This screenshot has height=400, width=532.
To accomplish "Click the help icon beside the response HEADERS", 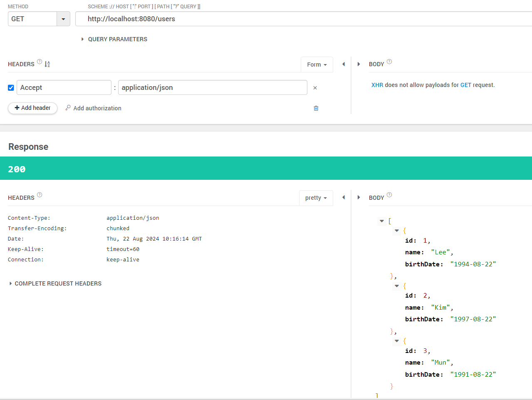I will (x=39, y=195).
